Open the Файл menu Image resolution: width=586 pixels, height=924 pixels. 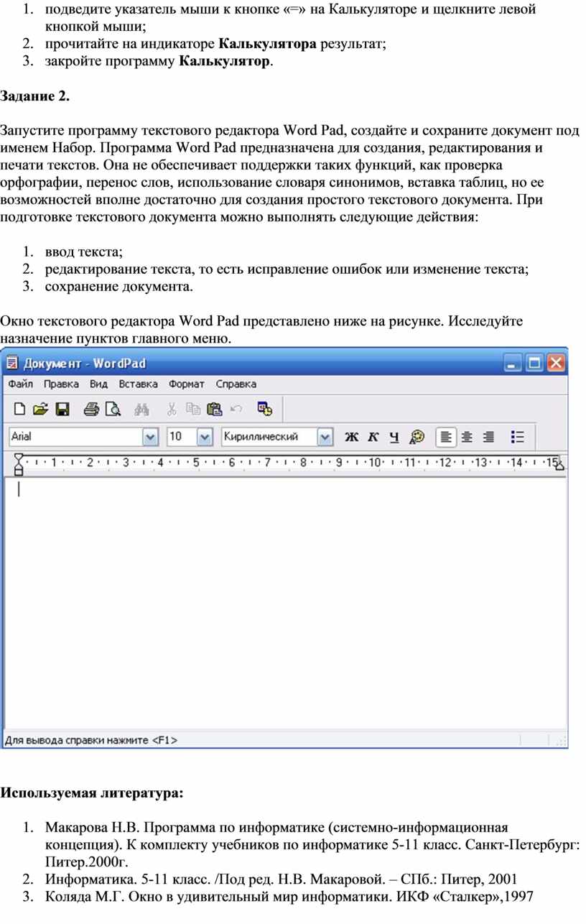[21, 384]
